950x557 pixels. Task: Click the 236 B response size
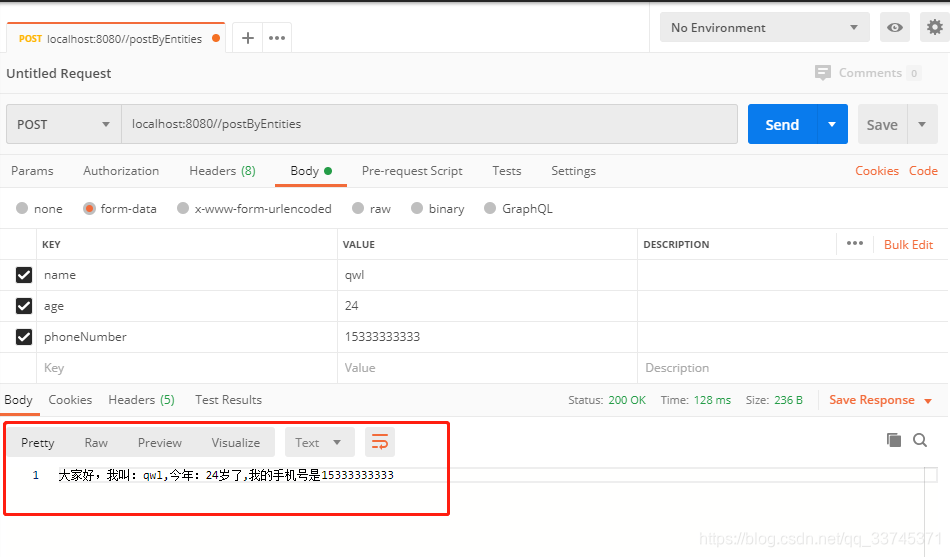tap(788, 400)
